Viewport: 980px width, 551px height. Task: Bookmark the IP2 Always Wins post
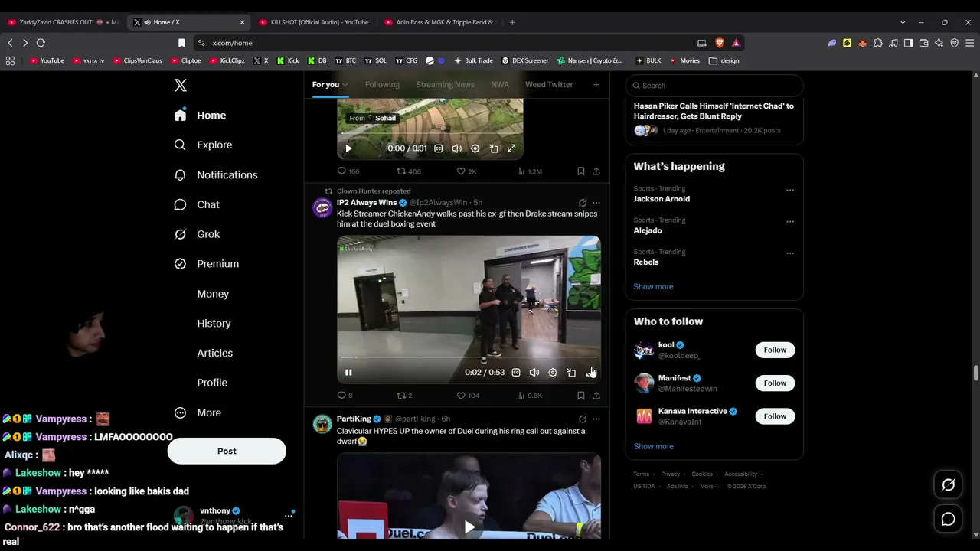pyautogui.click(x=581, y=396)
